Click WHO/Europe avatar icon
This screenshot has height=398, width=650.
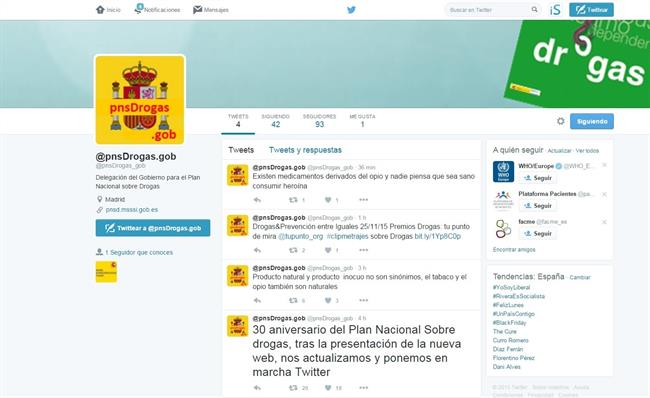[503, 172]
